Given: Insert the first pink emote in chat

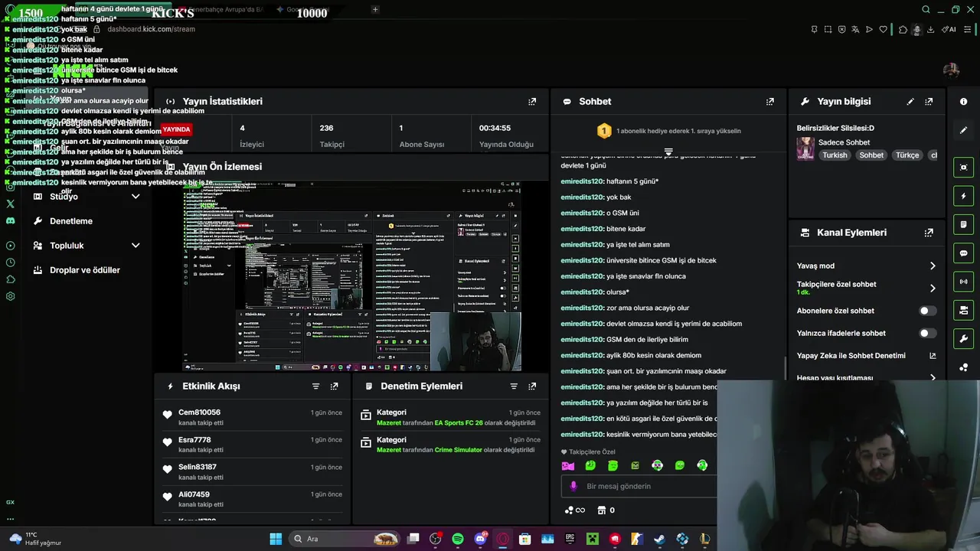Looking at the screenshot, I should [568, 465].
